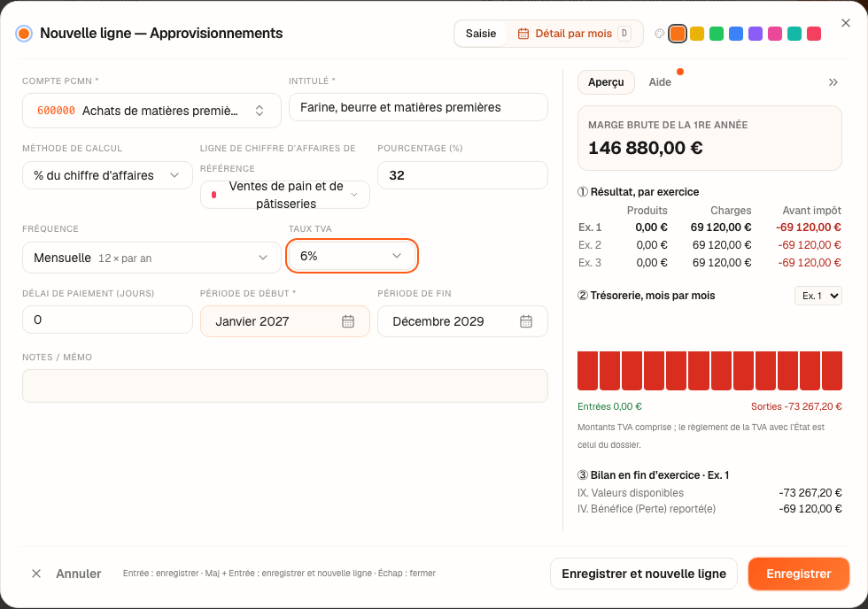Viewport: 868px width, 609px height.
Task: Click the D shortcut badge
Action: [624, 34]
